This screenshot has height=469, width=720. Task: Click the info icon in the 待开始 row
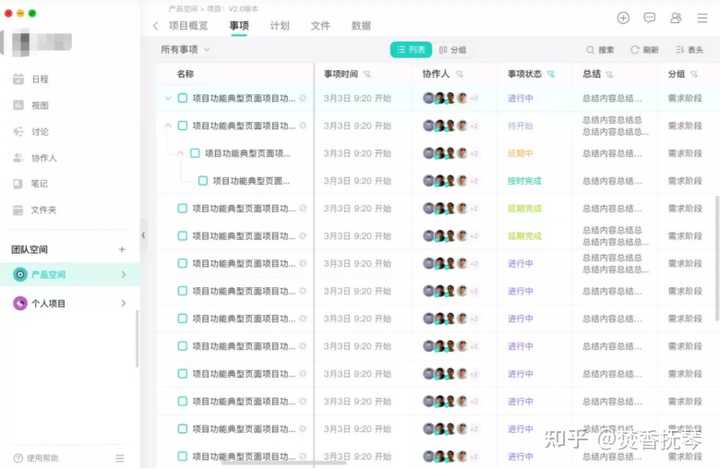pyautogui.click(x=303, y=125)
